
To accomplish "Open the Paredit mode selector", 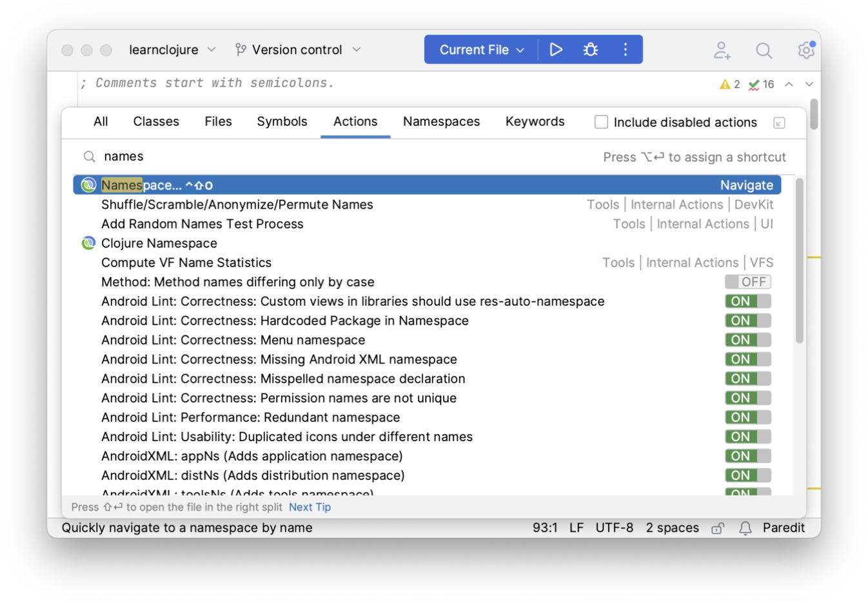I will pos(784,528).
